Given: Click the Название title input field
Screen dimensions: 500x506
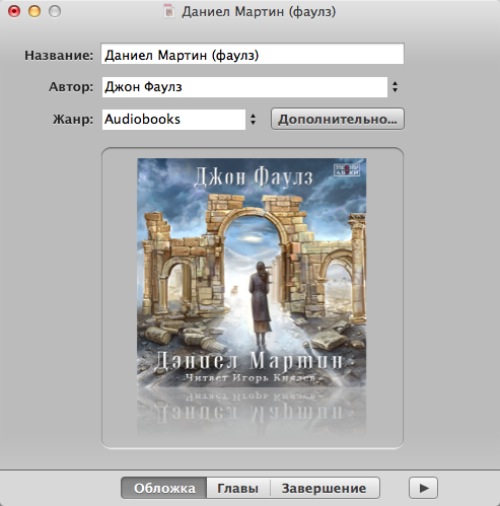Looking at the screenshot, I should click(x=252, y=54).
